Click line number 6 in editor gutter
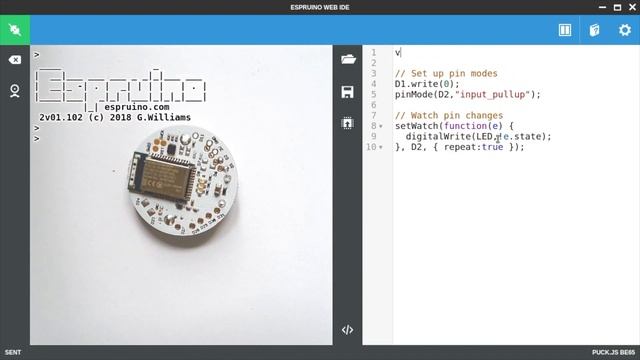The height and width of the screenshot is (360, 640). [x=373, y=105]
